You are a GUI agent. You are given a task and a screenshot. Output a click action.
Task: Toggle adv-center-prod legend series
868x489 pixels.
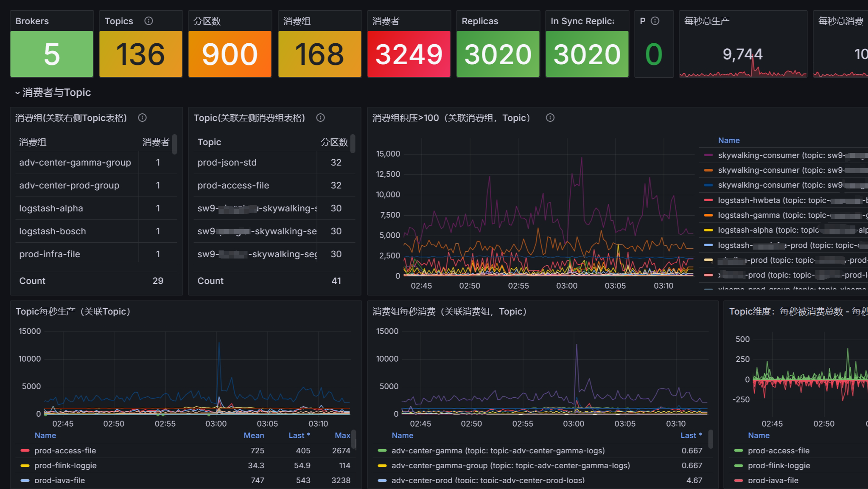point(488,481)
